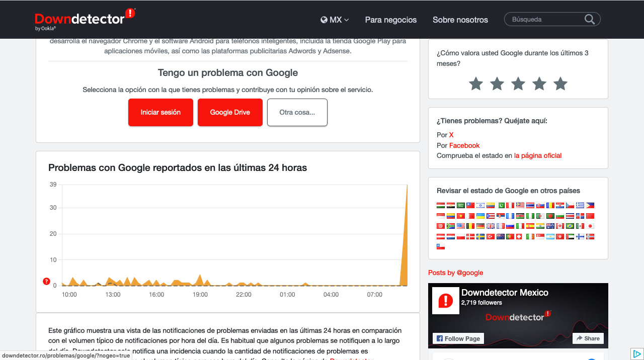This screenshot has width=644, height=360.
Task: Click the Facebook Follow Page button
Action: tap(458, 338)
